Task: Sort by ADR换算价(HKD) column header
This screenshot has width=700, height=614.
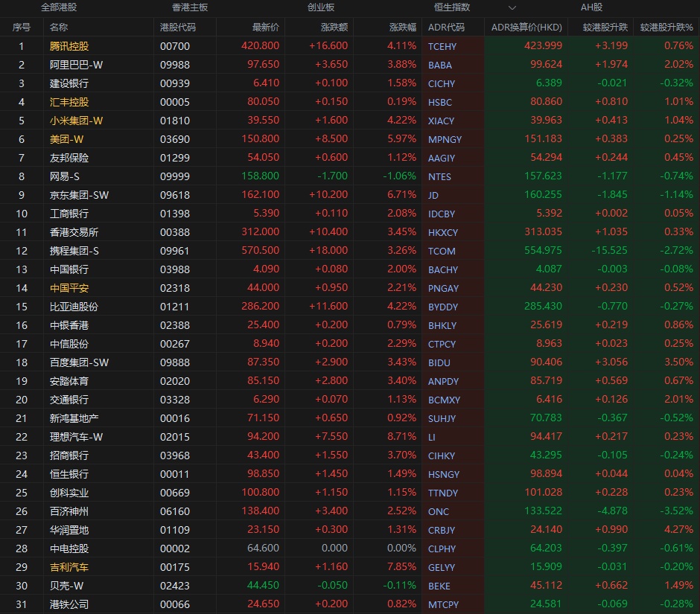Action: (x=526, y=28)
